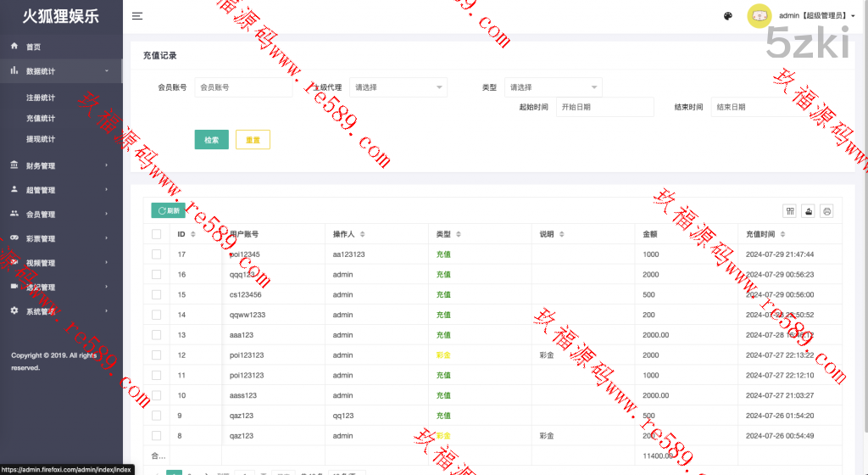
Task: Select the checkbox for row ID 15
Action: coord(157,294)
